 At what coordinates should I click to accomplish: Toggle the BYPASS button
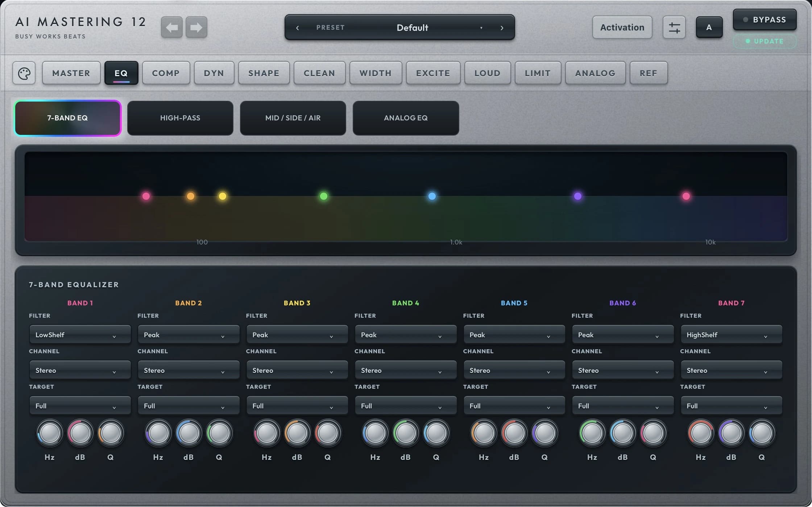(x=765, y=20)
